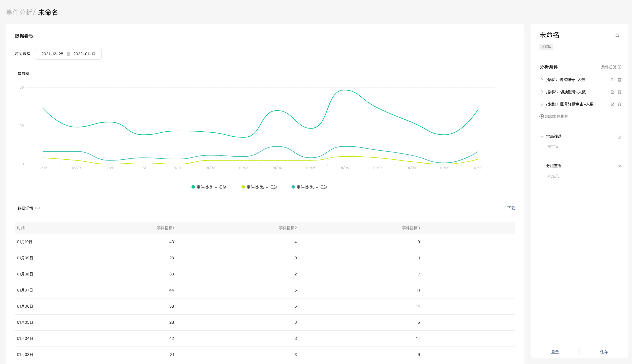632x364 pixels.
Task: Open the 分组查看 edit icon
Action: click(x=619, y=167)
